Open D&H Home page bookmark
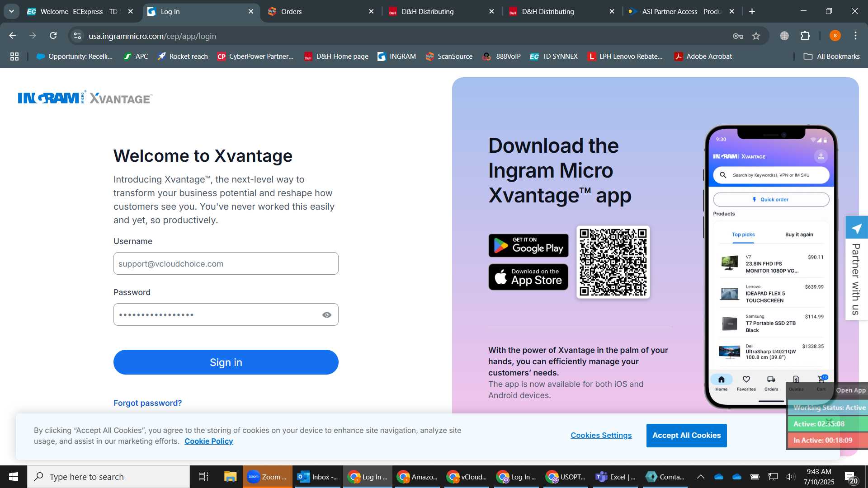 [336, 56]
